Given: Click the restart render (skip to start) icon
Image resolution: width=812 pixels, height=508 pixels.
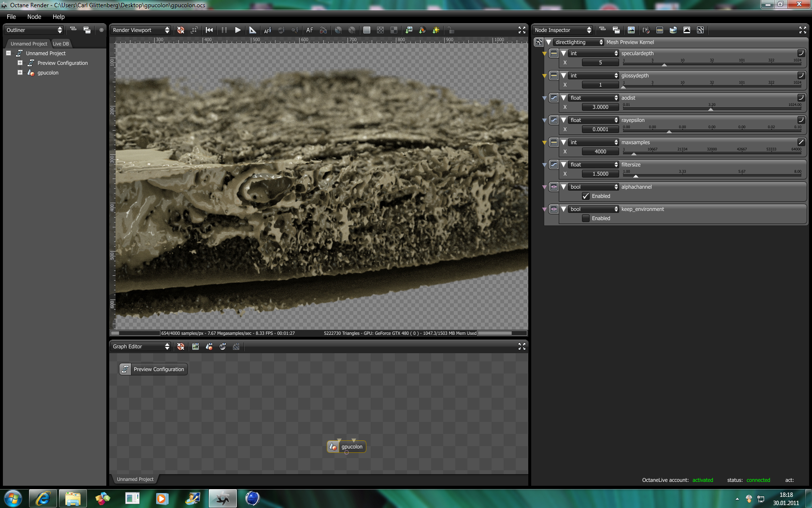Looking at the screenshot, I should coord(209,30).
